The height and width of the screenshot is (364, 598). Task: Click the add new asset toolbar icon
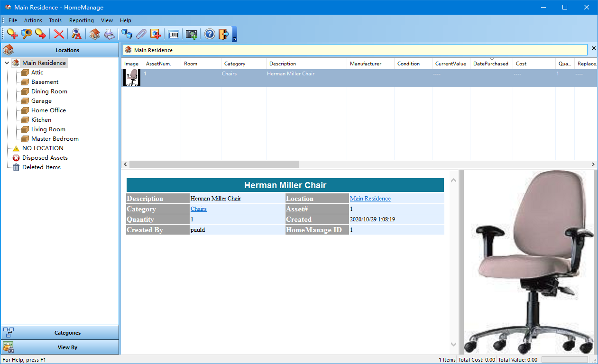click(x=12, y=34)
